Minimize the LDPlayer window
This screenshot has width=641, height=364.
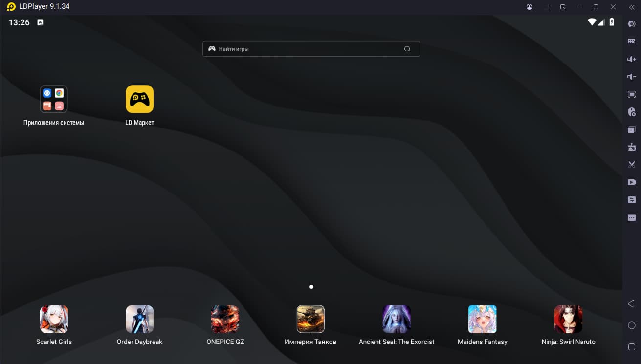(x=579, y=7)
